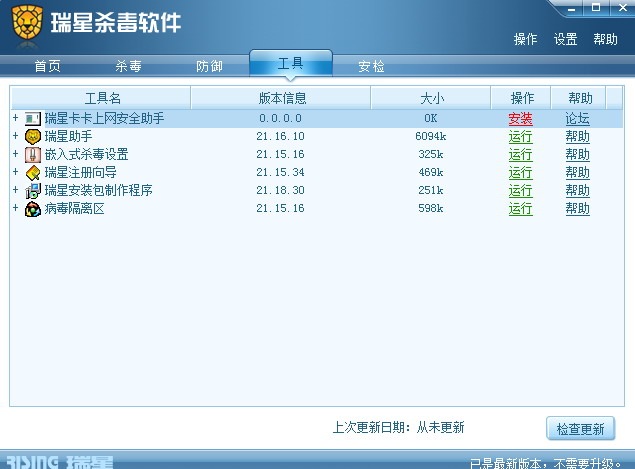635x469 pixels.
Task: Select the 嵌入式杀毒设置 icon
Action: coord(33,154)
